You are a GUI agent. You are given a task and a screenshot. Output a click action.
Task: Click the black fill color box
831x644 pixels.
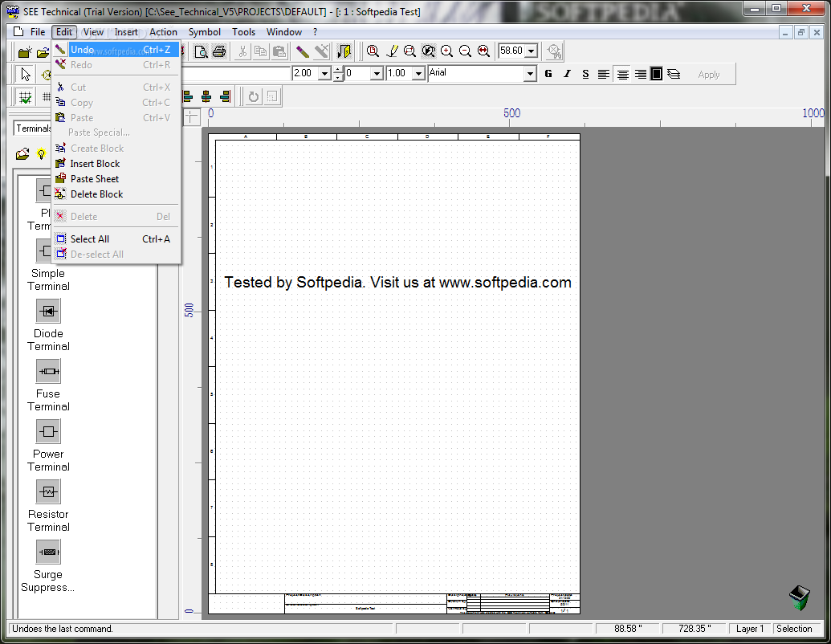[656, 74]
